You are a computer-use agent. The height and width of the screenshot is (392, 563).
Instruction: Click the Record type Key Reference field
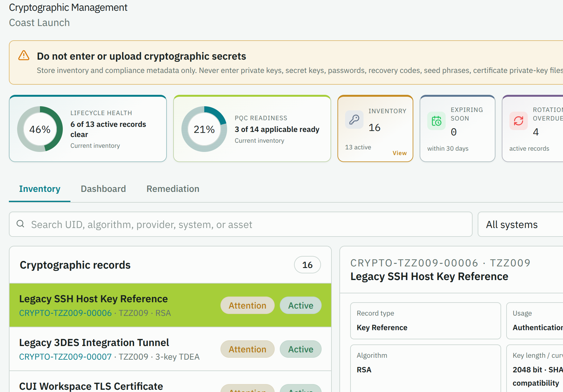[x=426, y=321]
